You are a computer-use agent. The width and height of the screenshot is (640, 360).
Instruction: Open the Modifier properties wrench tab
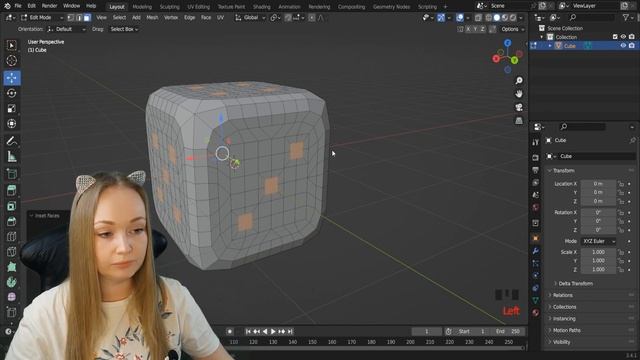(x=536, y=251)
